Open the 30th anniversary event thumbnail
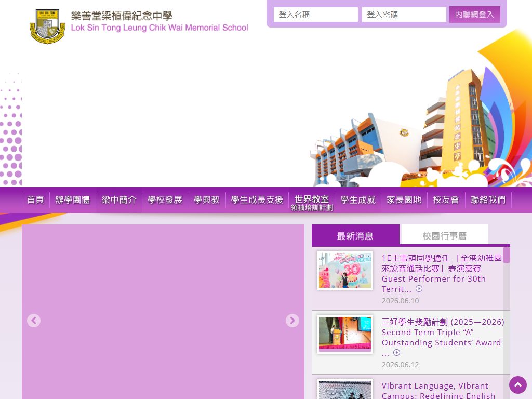The image size is (532, 399). (345, 270)
